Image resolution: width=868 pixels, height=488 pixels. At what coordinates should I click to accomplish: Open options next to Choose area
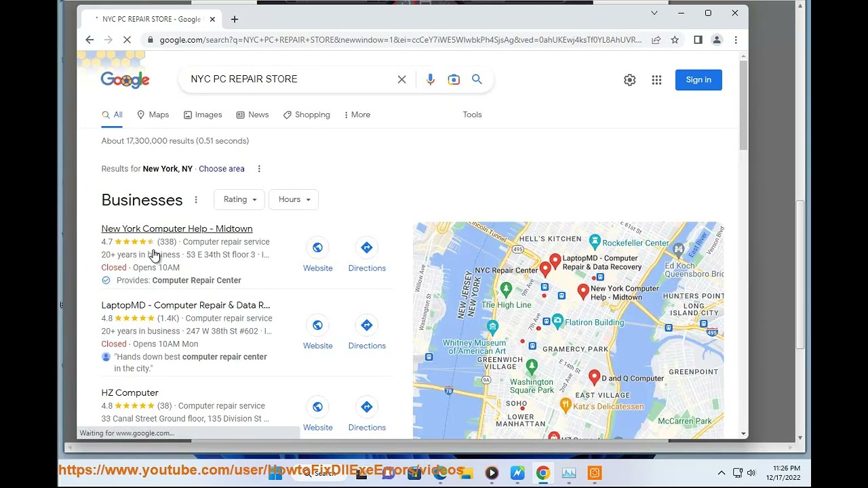click(259, 169)
